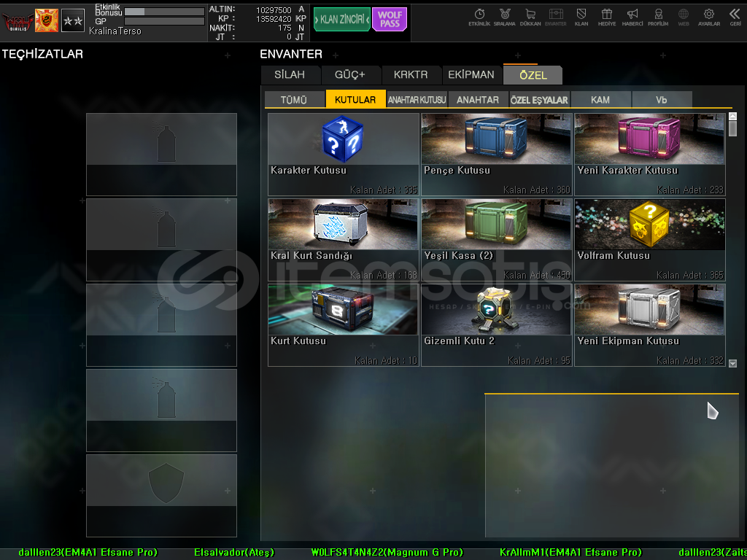This screenshot has width=747, height=560.
Task: Click the inventory scroll-up arrow
Action: pos(732,116)
